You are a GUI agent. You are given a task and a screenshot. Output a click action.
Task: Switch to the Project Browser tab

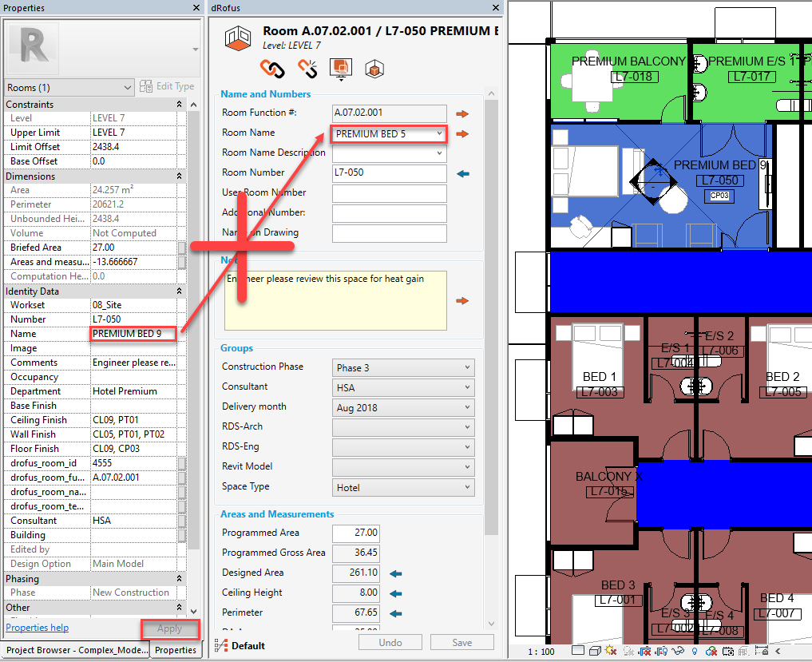77,650
